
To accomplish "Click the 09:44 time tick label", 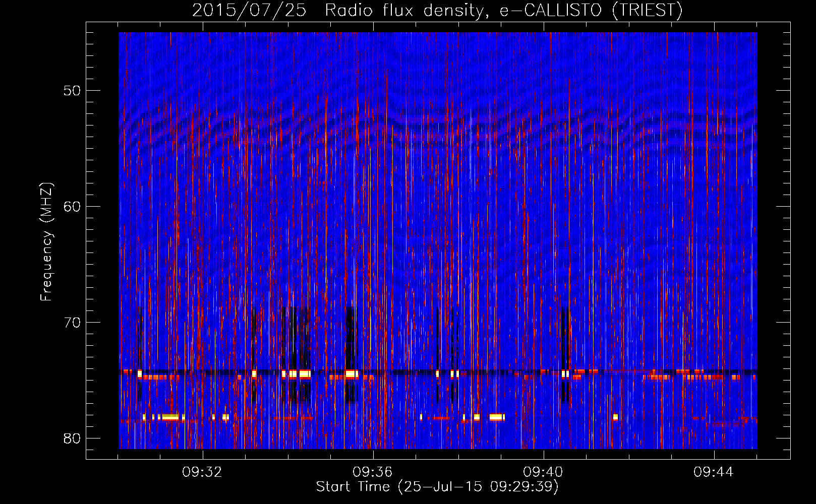I will [x=714, y=472].
